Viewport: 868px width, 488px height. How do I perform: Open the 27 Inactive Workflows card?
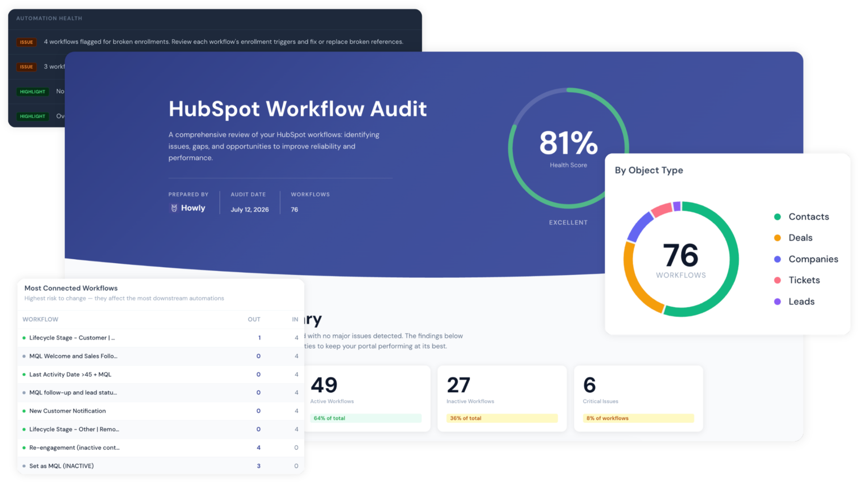pos(502,398)
